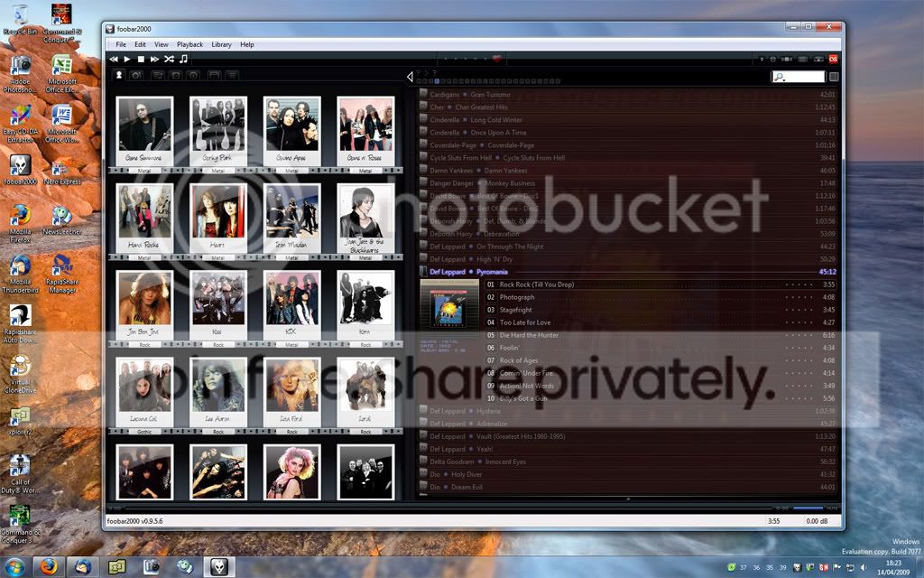The height and width of the screenshot is (578, 924).
Task: Toggle random shuffle playback icon
Action: [169, 59]
